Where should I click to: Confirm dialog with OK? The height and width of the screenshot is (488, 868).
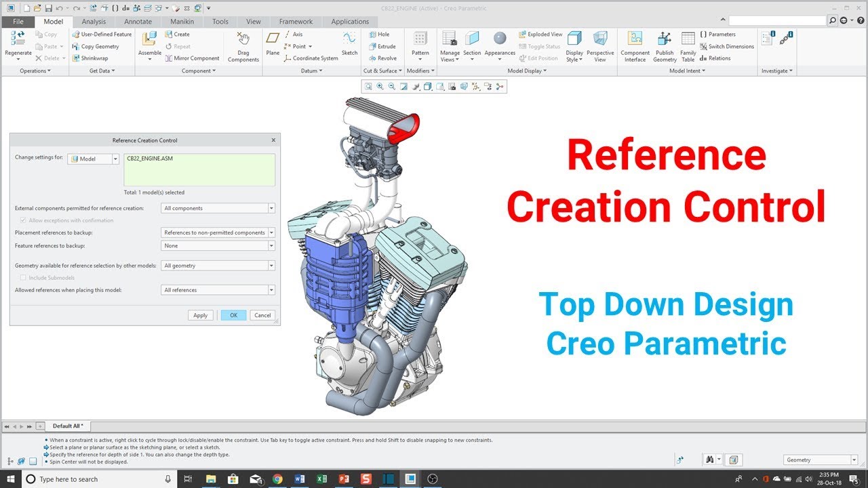click(x=234, y=315)
